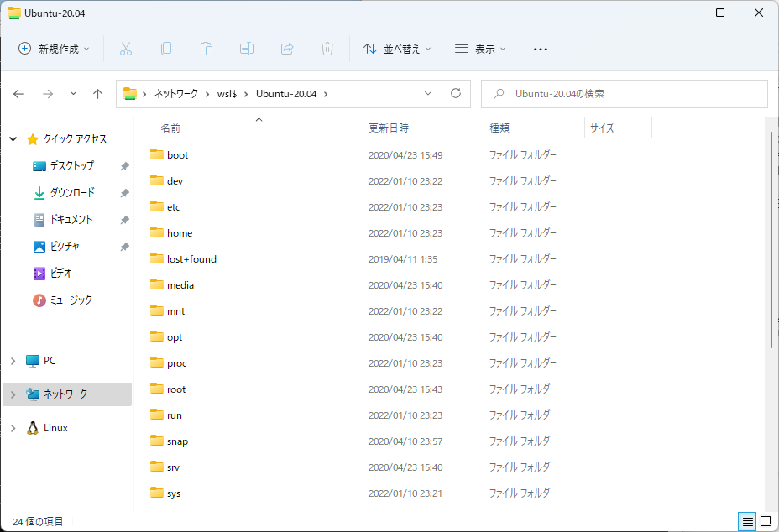
Task: Sort by 種類 column header
Action: click(499, 128)
